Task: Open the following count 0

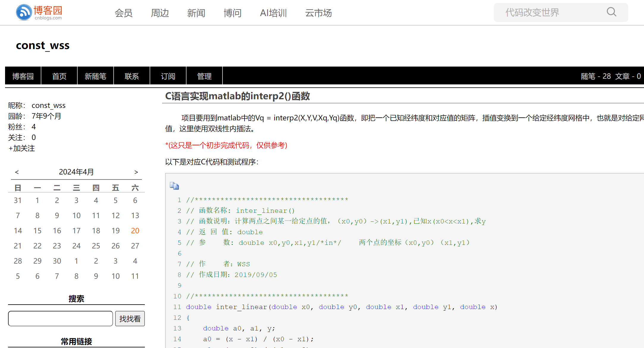Action: tap(34, 138)
